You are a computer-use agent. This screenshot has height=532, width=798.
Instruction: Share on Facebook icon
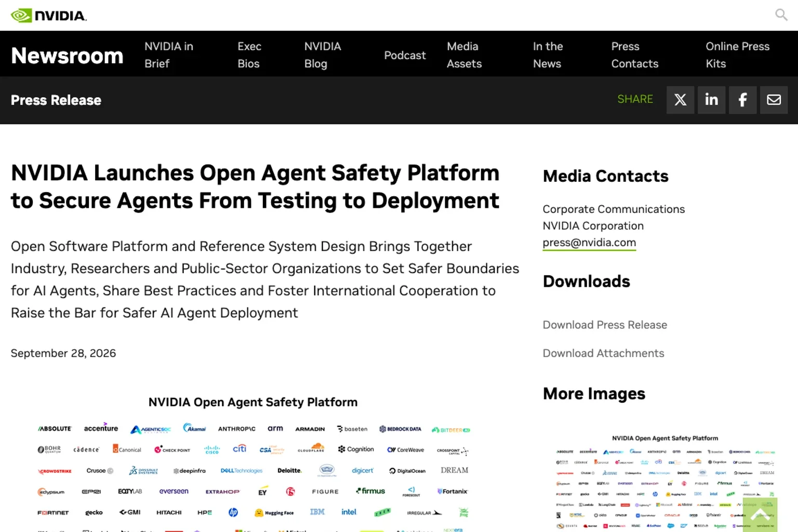pyautogui.click(x=742, y=100)
